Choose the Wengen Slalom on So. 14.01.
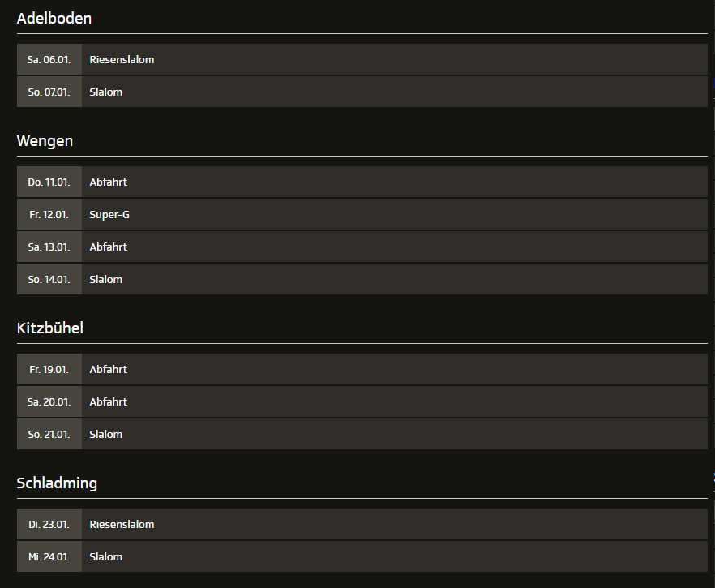This screenshot has height=588, width=715. tap(362, 279)
